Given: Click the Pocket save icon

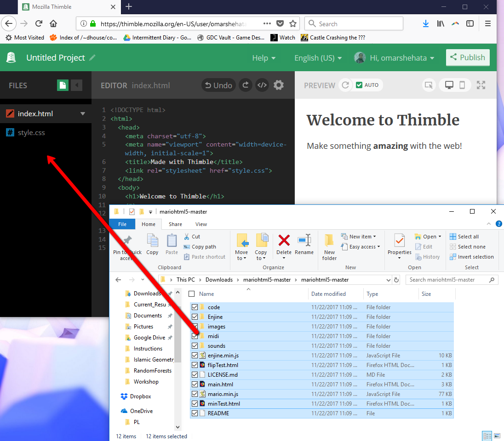Looking at the screenshot, I should 280,23.
